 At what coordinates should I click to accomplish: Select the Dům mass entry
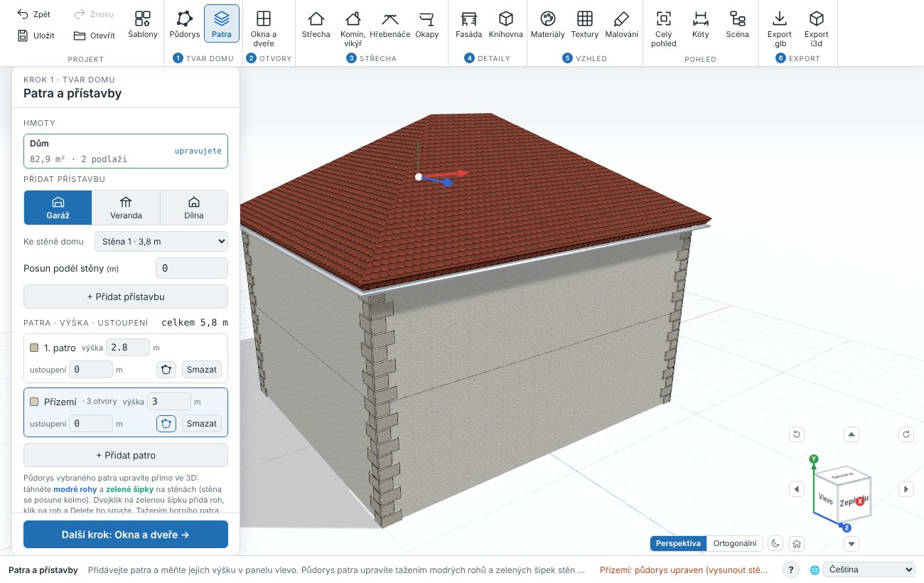126,151
